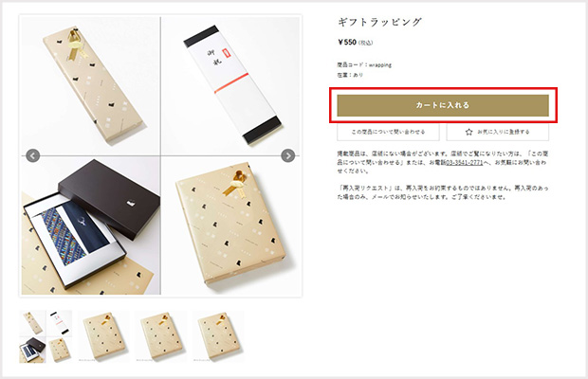588x379 pixels.
Task: Click the ギフトラッピング product title
Action: tap(379, 22)
